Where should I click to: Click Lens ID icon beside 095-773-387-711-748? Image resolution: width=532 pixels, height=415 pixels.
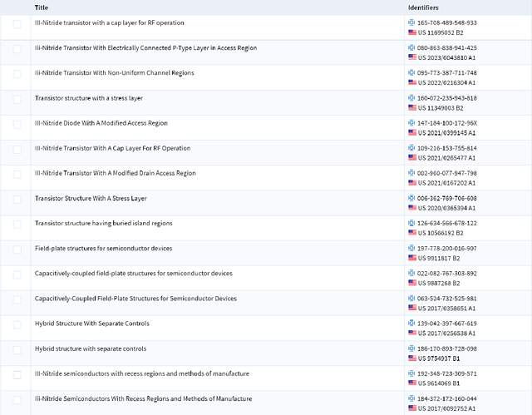point(411,72)
